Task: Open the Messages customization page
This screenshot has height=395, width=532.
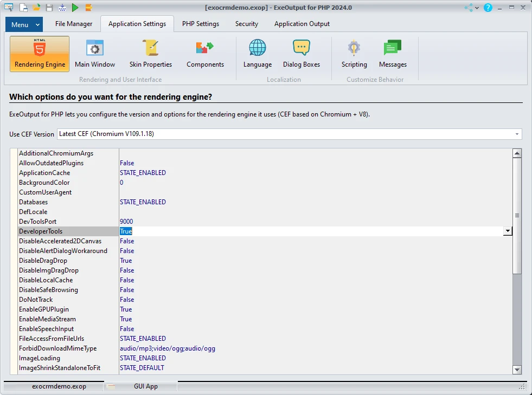Action: click(x=393, y=54)
